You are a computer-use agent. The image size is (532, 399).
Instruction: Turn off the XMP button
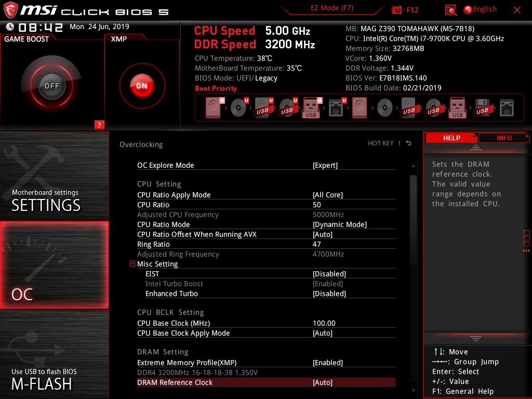(142, 86)
